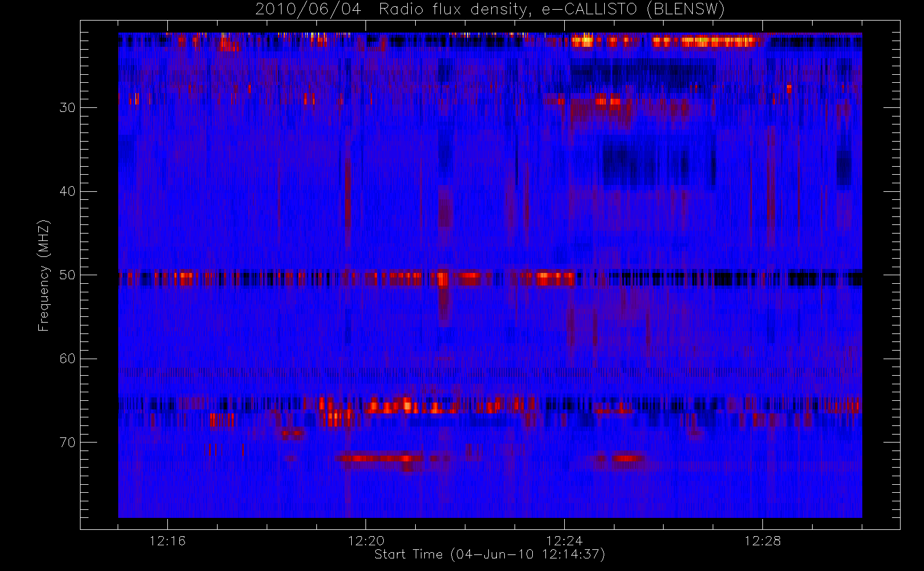This screenshot has width=924, height=571.
Task: Click the 12:16 time tick label
Action: click(167, 541)
